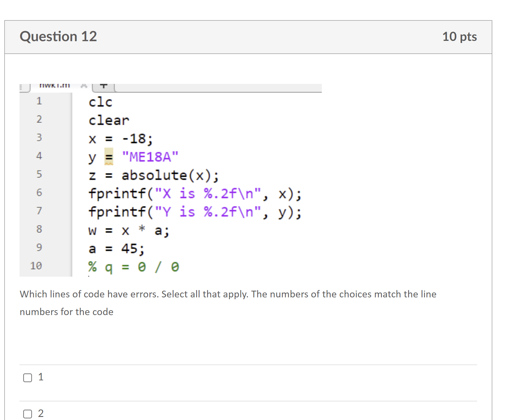Click the code line "a = 45;"
Screen dimensions: 521x420
pyautogui.click(x=117, y=249)
